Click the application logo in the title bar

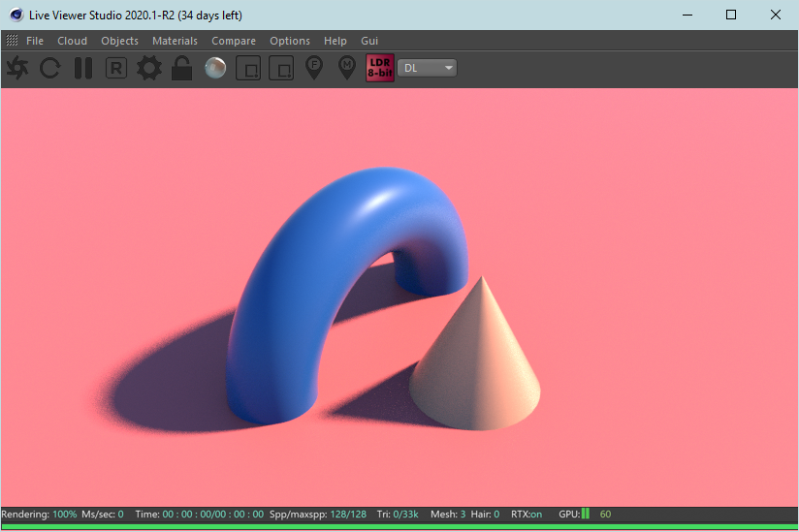[x=16, y=15]
